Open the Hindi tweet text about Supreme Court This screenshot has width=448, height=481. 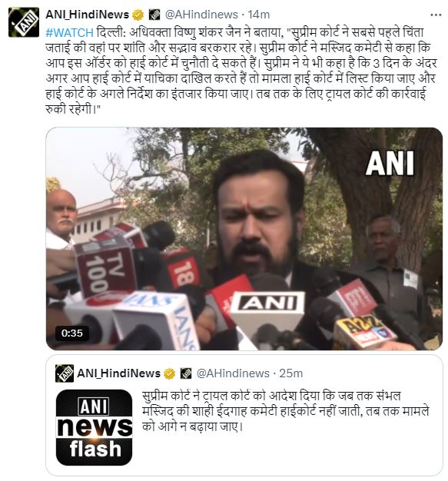(241, 71)
